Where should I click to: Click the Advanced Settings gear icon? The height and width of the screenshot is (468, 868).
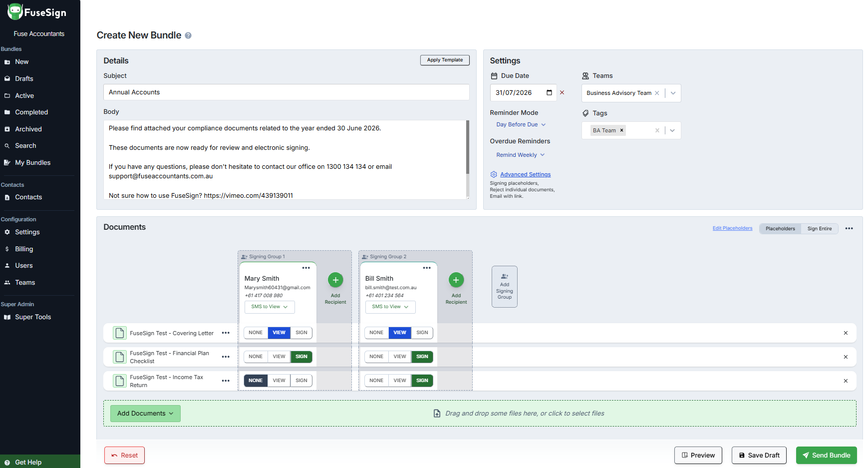[x=494, y=174]
